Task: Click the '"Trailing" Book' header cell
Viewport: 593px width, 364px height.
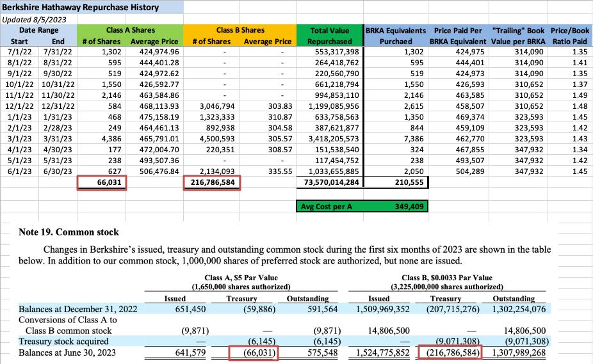Action: pyautogui.click(x=518, y=31)
